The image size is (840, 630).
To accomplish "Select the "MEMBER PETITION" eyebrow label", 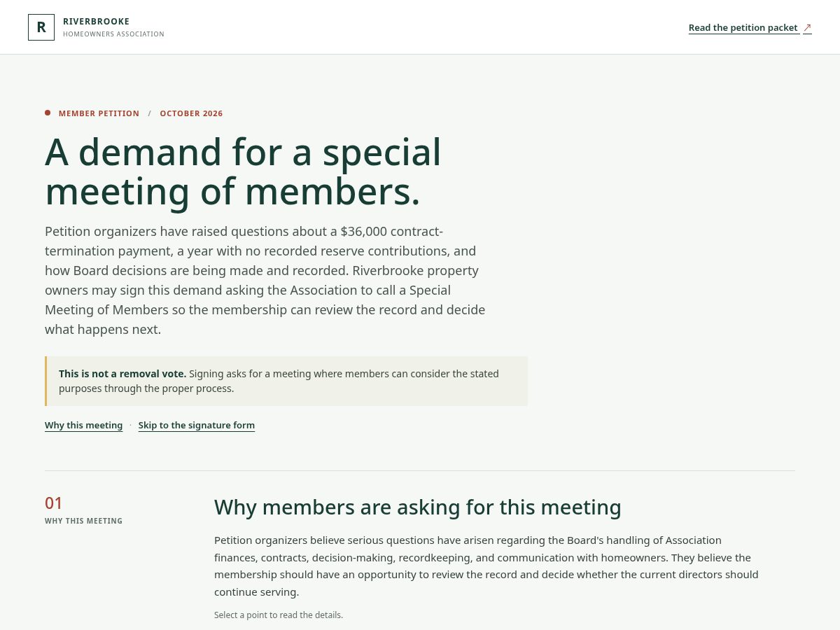I will point(99,113).
